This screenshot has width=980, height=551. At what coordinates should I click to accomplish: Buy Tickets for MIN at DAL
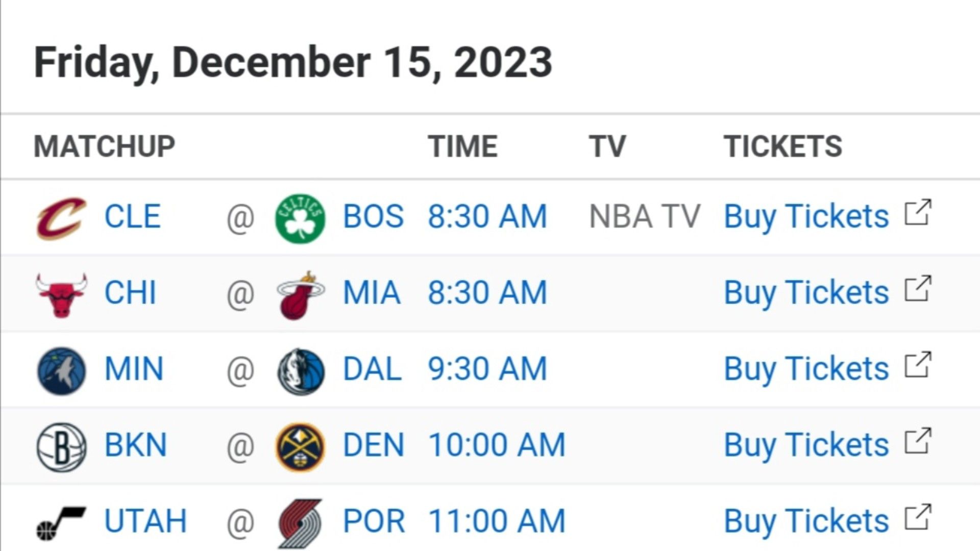(806, 369)
